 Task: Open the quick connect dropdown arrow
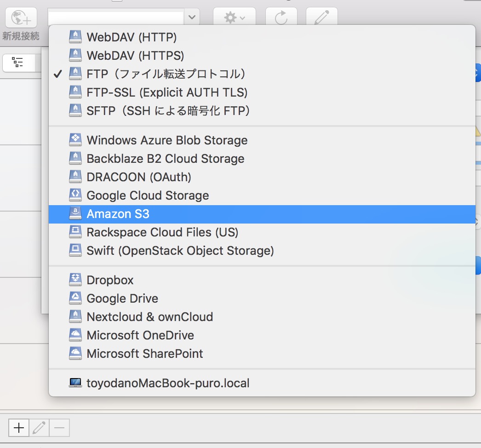(x=192, y=17)
